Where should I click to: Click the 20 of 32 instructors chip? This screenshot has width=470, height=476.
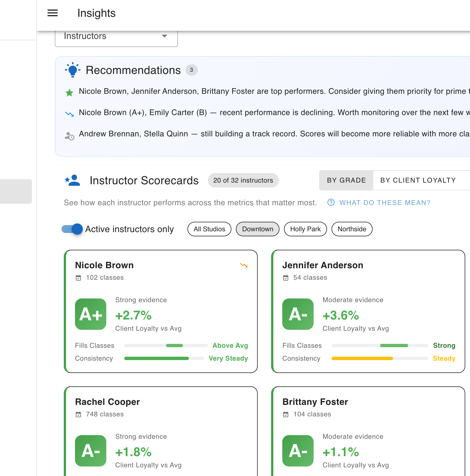click(x=243, y=180)
